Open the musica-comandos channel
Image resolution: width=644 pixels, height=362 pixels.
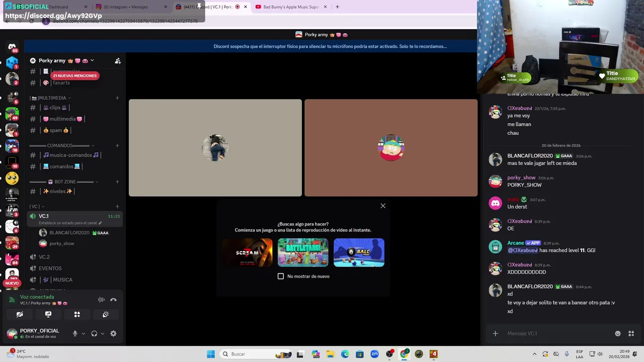pos(75,155)
